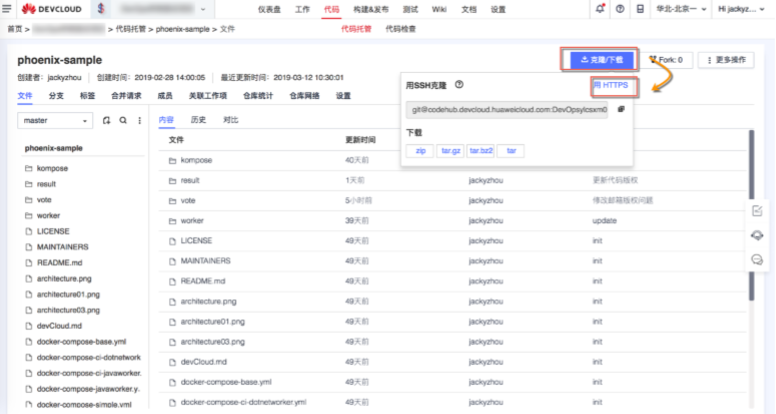Open the 设置 menu in top bar

[498, 9]
